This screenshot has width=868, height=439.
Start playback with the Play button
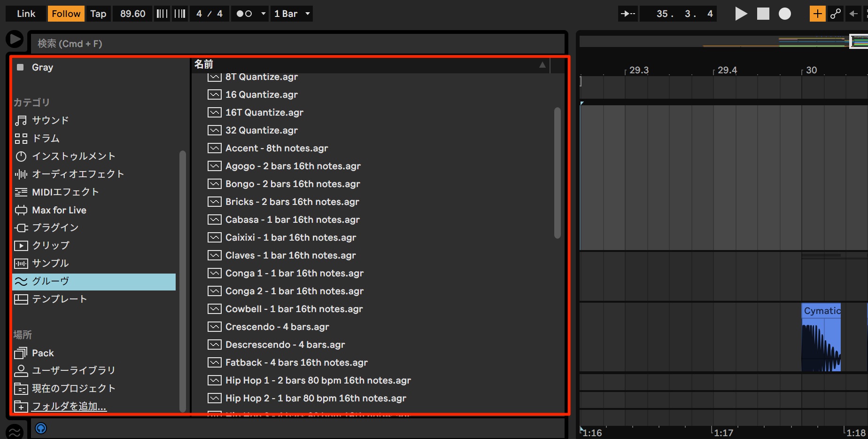pyautogui.click(x=741, y=14)
